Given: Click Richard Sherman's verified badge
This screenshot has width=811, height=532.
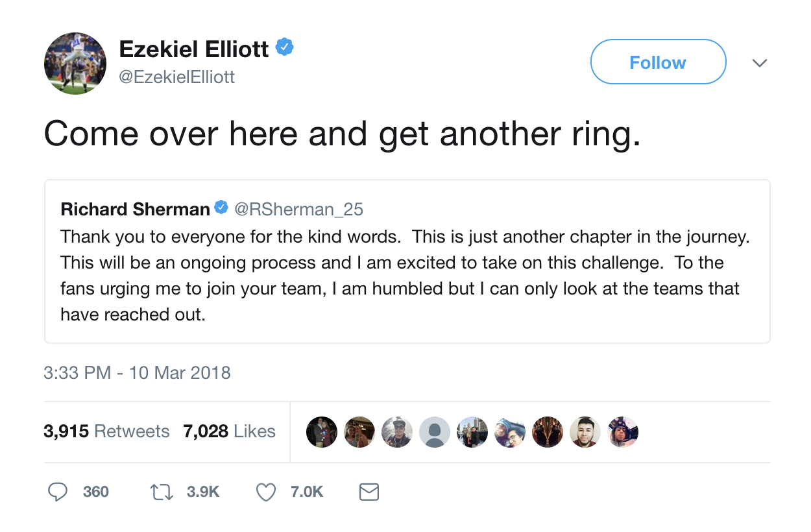Looking at the screenshot, I should coord(221,208).
